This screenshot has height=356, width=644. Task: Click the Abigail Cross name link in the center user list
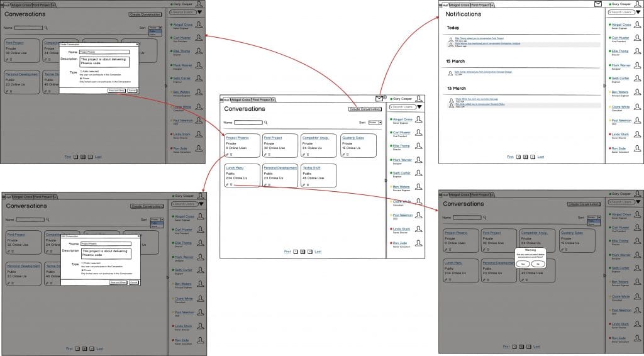tap(402, 120)
